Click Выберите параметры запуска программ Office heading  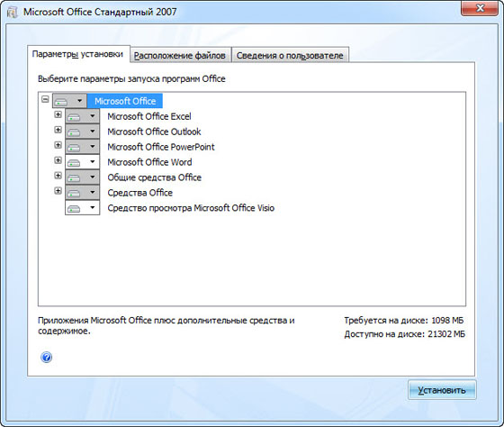[x=131, y=79]
